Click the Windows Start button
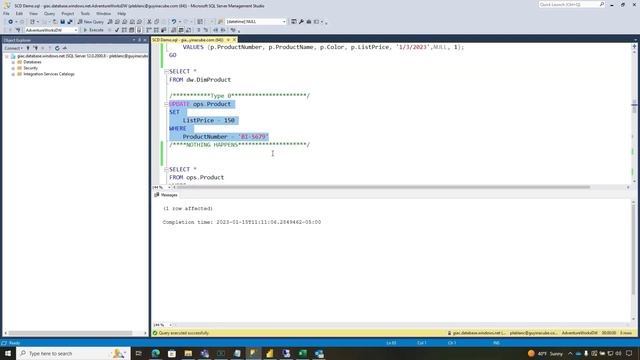This screenshot has height=360, width=640. point(8,353)
